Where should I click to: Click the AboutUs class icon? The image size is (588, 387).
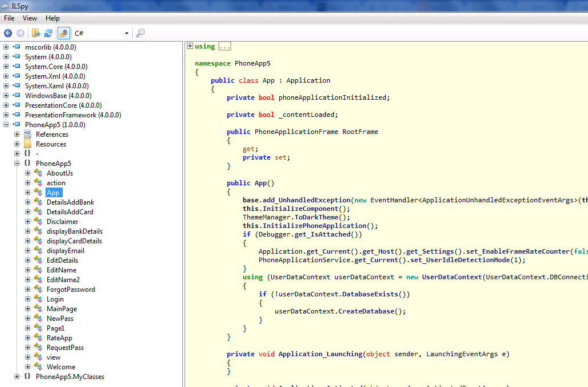click(38, 173)
